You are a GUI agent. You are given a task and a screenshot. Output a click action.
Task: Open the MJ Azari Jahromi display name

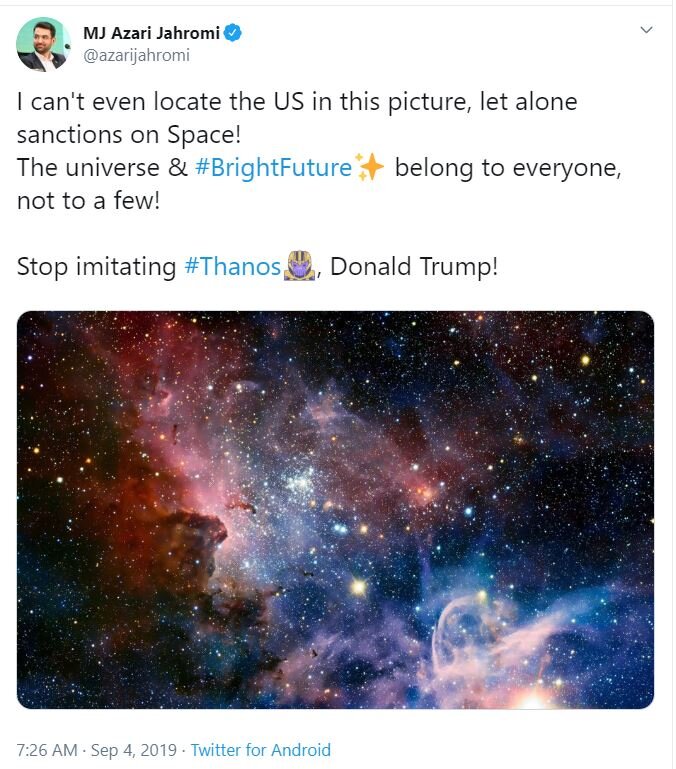pyautogui.click(x=151, y=33)
